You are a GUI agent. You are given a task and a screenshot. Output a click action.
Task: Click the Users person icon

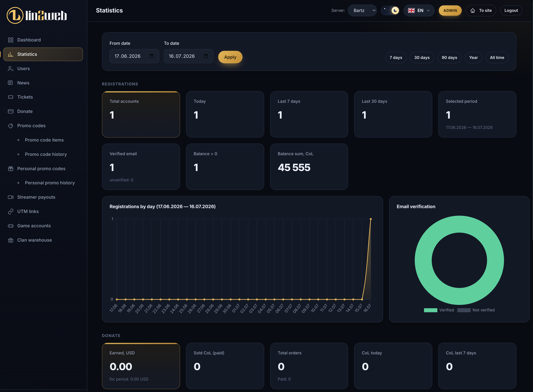10,69
